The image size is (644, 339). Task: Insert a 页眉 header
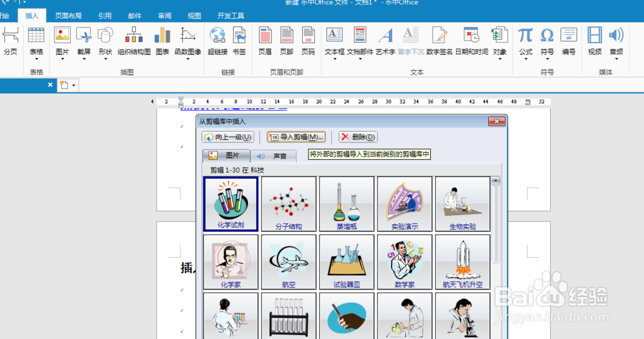pyautogui.click(x=265, y=41)
